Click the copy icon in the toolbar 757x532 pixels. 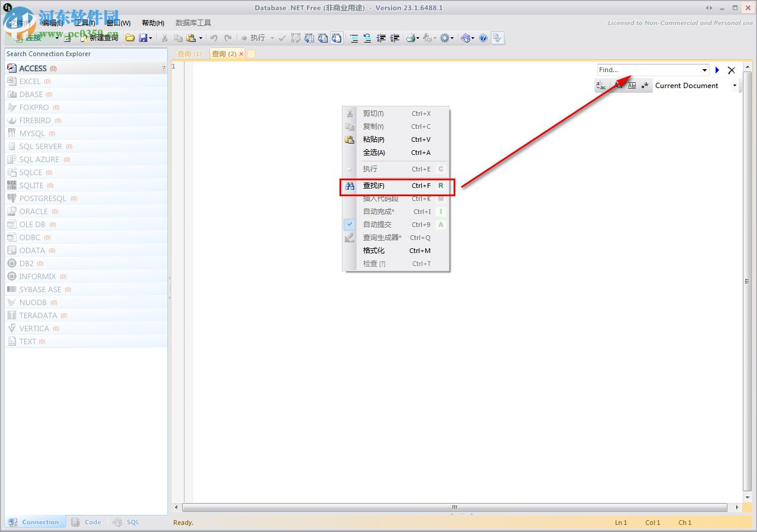178,38
